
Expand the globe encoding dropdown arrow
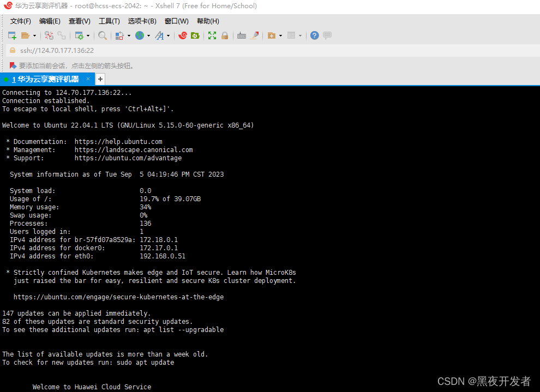click(148, 35)
